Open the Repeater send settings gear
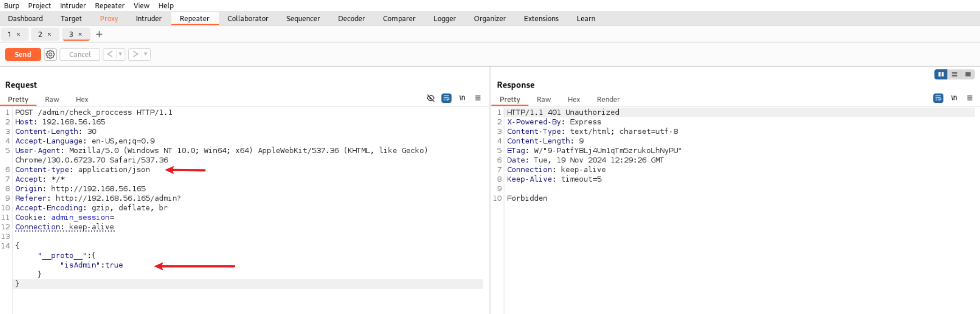 pos(50,54)
